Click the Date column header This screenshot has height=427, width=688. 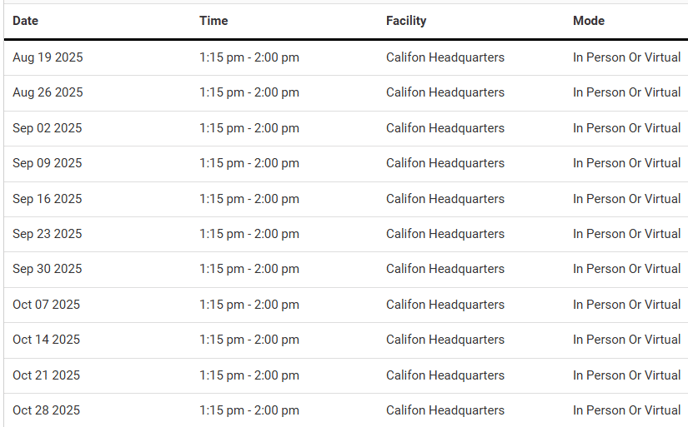(x=26, y=20)
